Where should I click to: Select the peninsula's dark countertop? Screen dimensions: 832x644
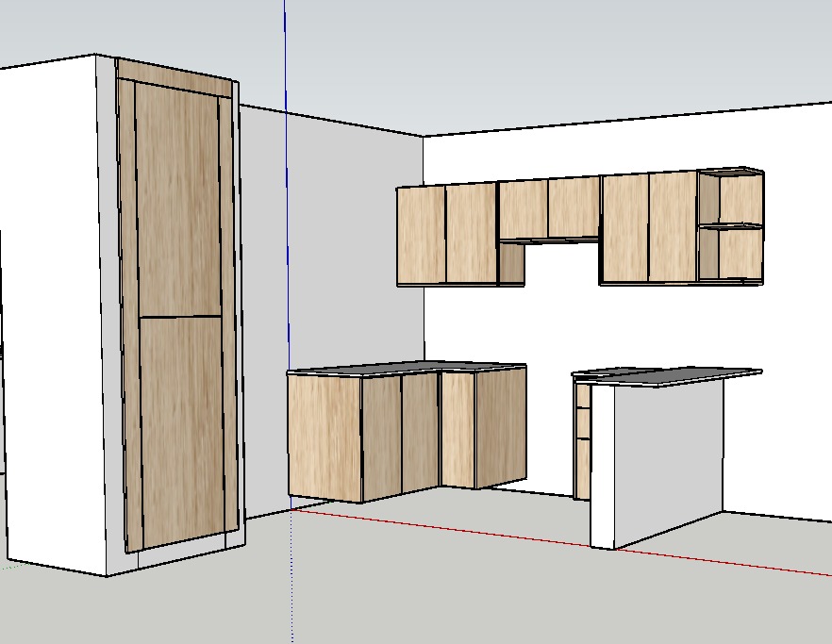(x=679, y=374)
